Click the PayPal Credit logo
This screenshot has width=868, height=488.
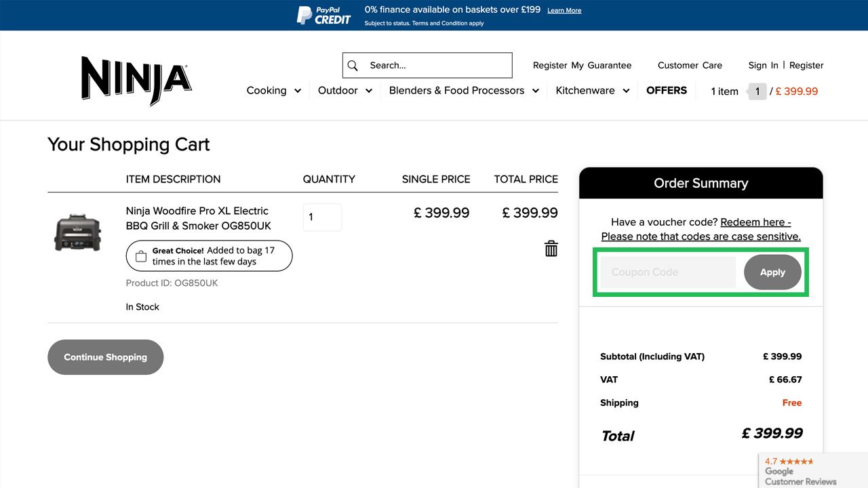click(x=324, y=15)
